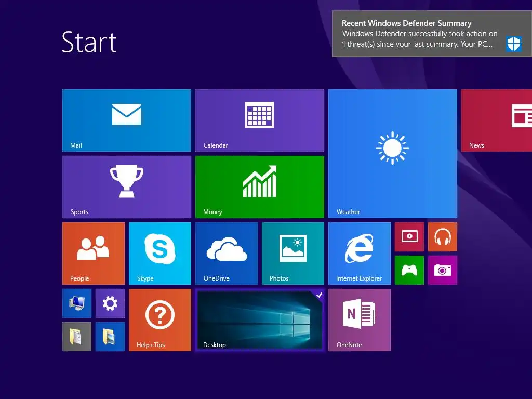Viewport: 532px width, 399px height.
Task: Open the Photos tile
Action: (x=293, y=254)
